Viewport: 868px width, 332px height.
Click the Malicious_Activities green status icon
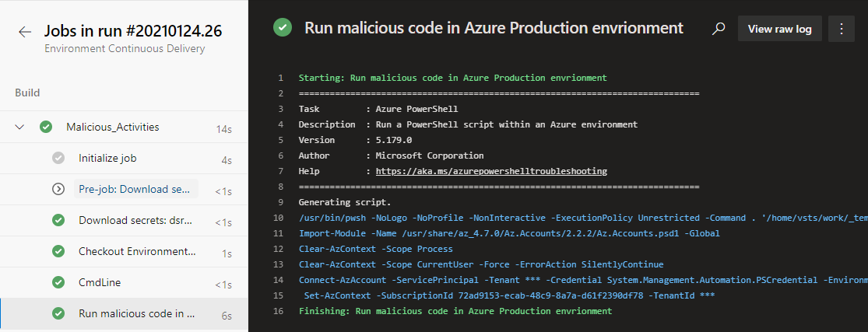pos(46,127)
